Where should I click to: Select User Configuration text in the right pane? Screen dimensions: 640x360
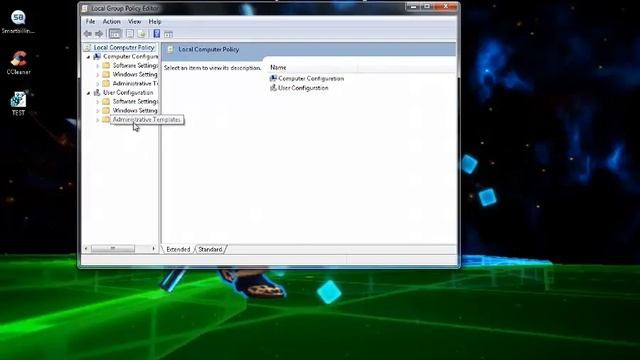pyautogui.click(x=303, y=88)
